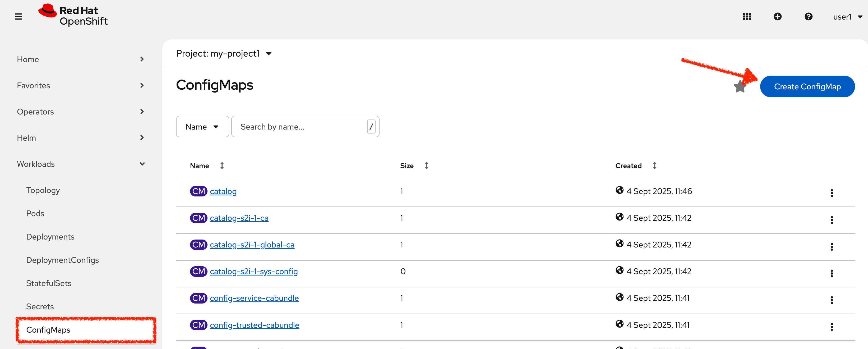Open the Name filter dropdown
The height and width of the screenshot is (349, 868).
[202, 126]
